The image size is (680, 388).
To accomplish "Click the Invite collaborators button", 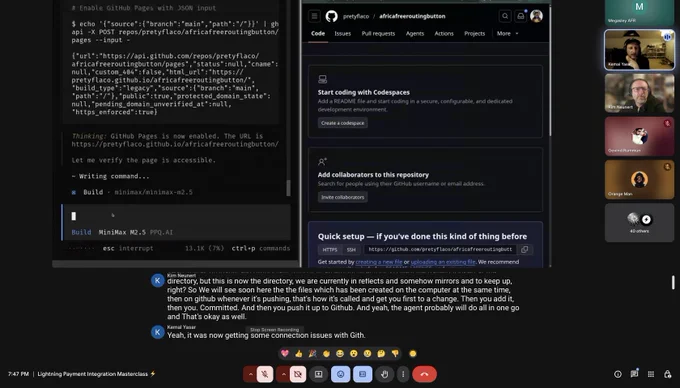I will 343,197.
